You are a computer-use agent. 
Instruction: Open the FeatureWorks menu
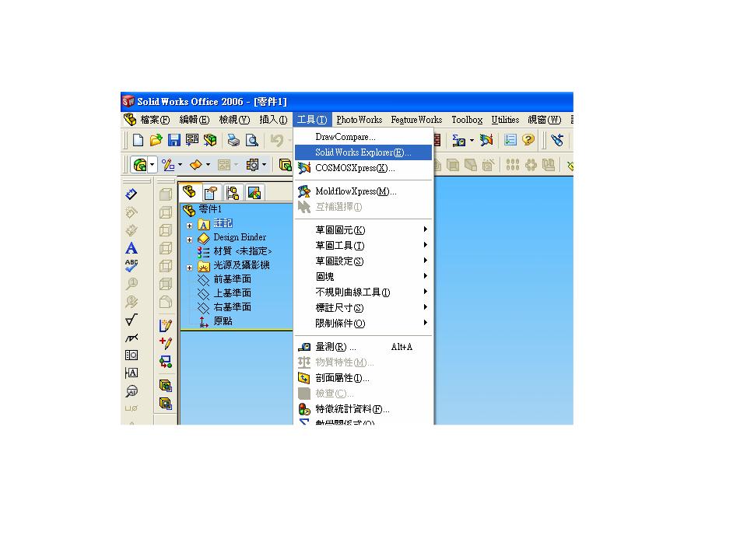[416, 120]
